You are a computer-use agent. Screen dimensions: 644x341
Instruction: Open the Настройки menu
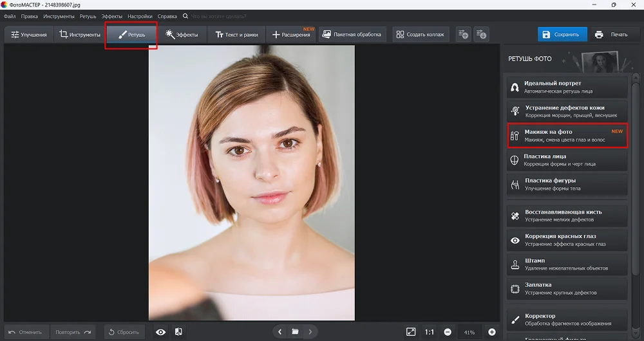click(x=140, y=17)
